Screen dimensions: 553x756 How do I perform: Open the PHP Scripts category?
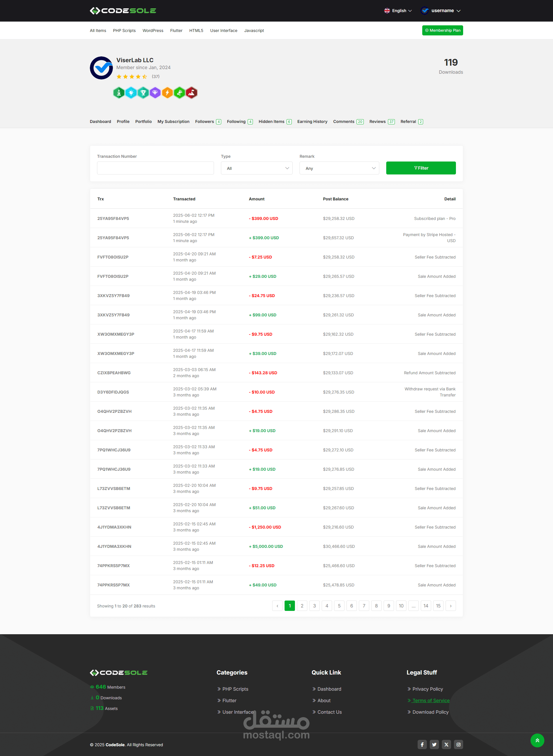124,31
